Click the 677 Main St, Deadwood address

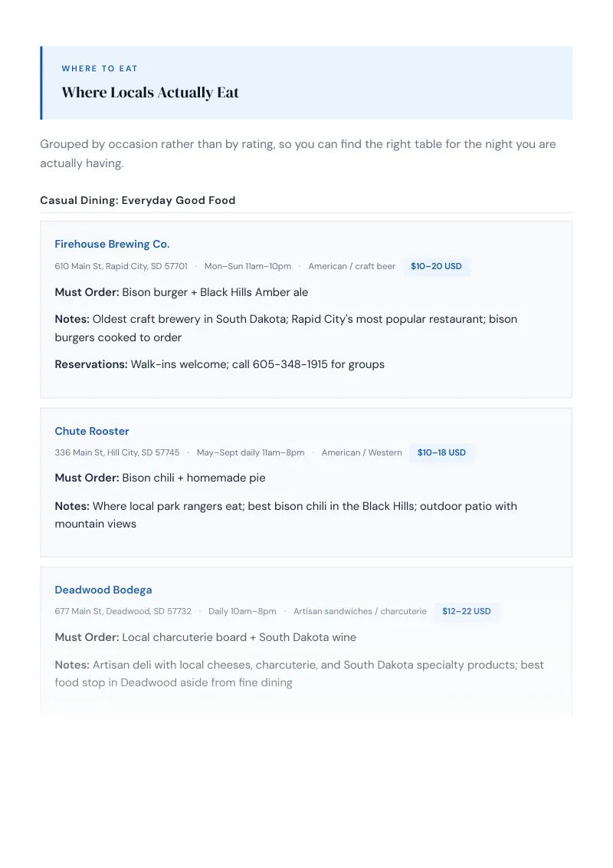(x=123, y=611)
